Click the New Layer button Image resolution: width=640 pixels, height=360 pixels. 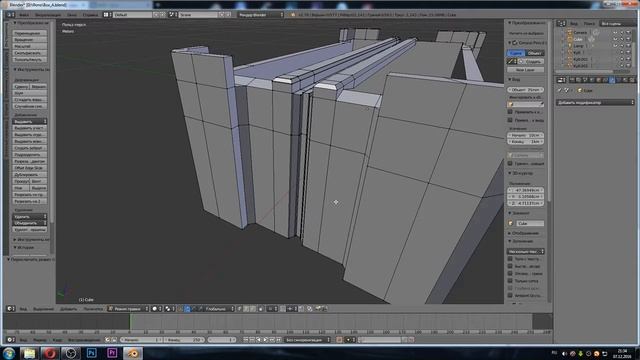coord(525,70)
